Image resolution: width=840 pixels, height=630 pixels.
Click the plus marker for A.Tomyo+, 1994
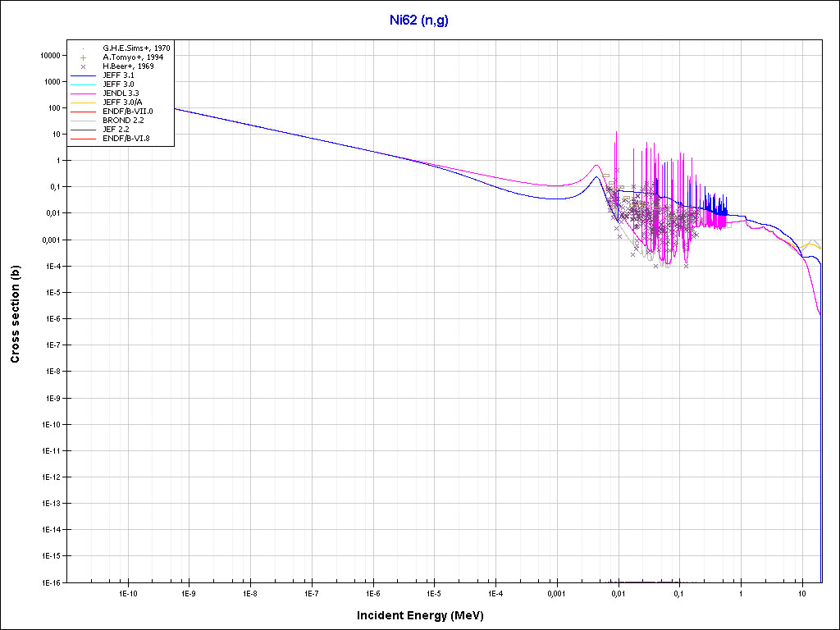[x=84, y=57]
